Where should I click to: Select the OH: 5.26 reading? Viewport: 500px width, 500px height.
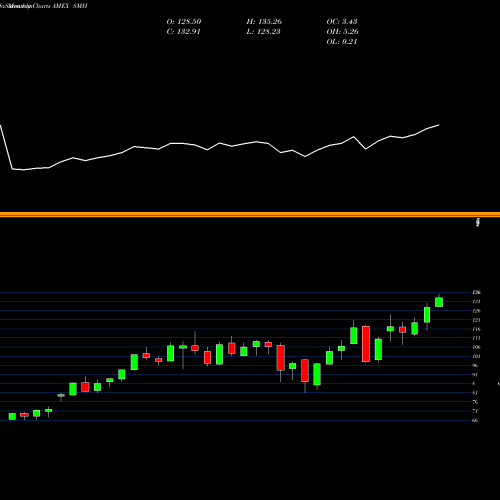pos(342,32)
